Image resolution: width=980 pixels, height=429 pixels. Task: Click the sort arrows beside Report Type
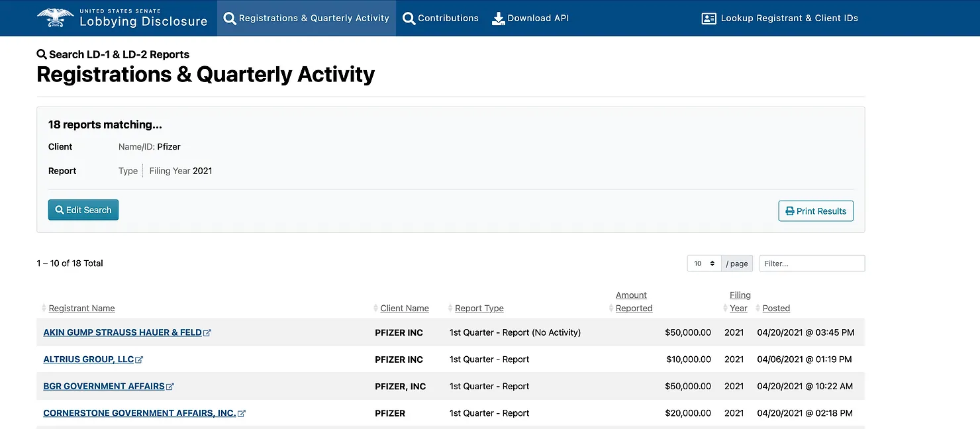pos(450,309)
